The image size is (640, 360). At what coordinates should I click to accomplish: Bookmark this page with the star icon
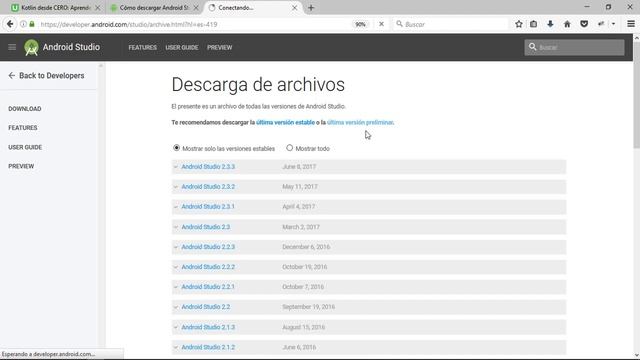pos(519,24)
